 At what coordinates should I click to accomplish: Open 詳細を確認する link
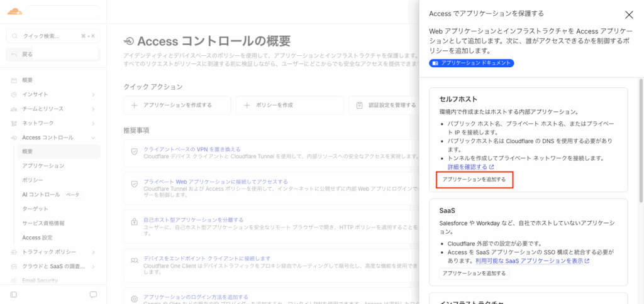467,167
